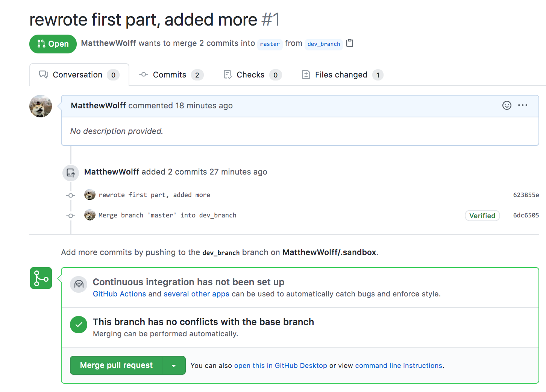546x392 pixels.
Task: Switch to the Commits tab
Action: (170, 75)
